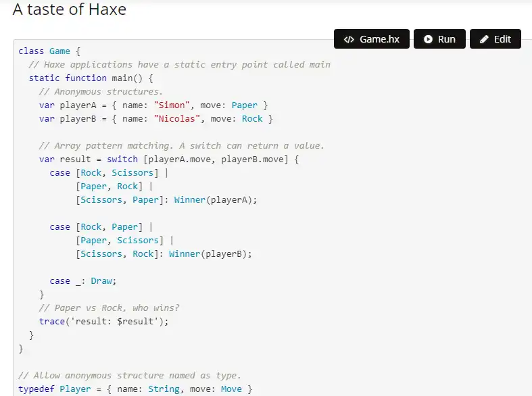Click the "Array pattern matching" comment line
This screenshot has width=532, height=396.
[x=181, y=145]
